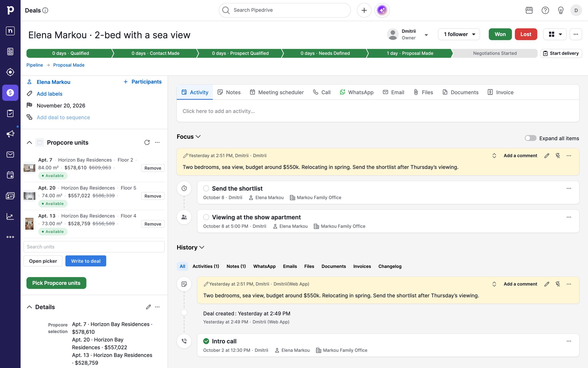Open the quick add plus button
The height and width of the screenshot is (368, 588).
point(364,10)
